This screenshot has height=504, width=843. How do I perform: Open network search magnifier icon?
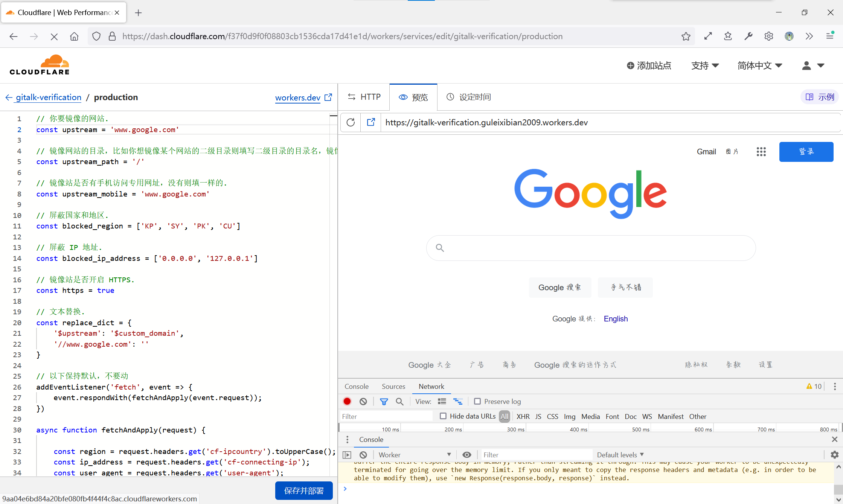pos(399,401)
